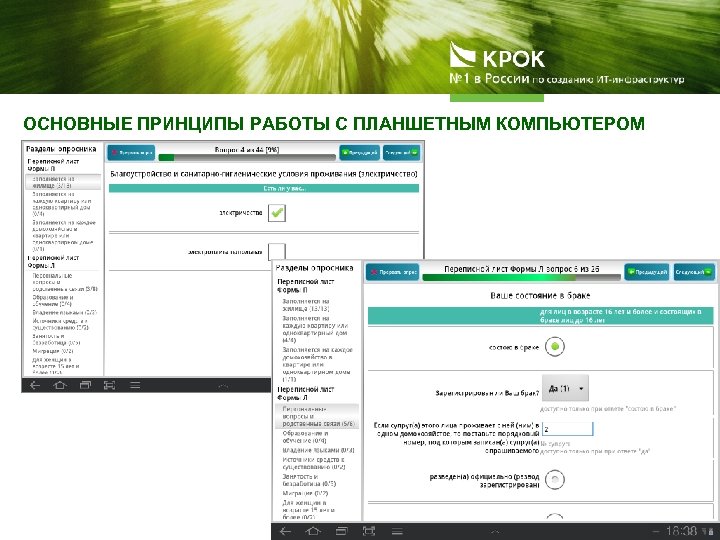Click the Ваше состояние в браке question title

(540, 295)
